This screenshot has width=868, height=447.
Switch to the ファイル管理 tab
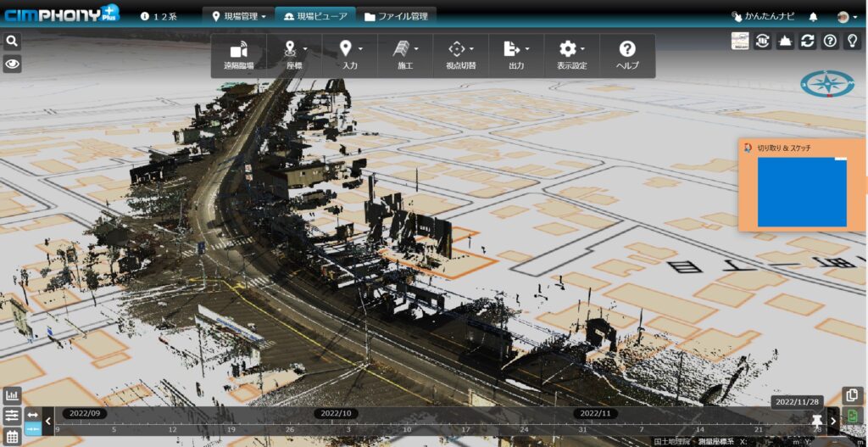[x=396, y=16]
